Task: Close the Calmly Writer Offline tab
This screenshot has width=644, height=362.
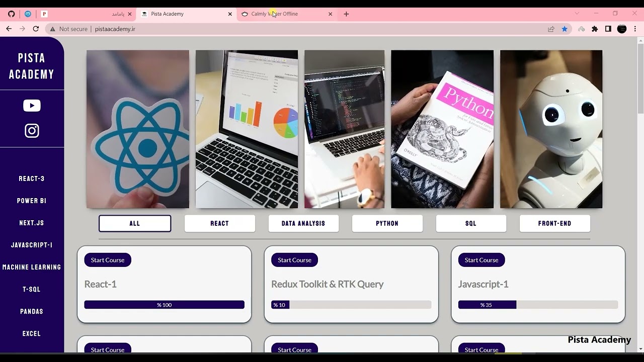Action: pyautogui.click(x=330, y=14)
